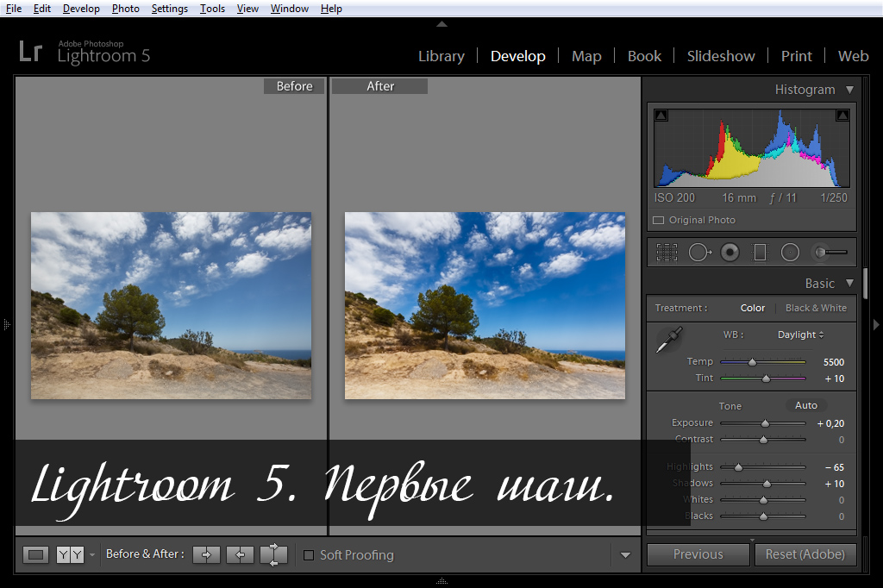Image resolution: width=883 pixels, height=588 pixels.
Task: Select the Graduated Filter tool
Action: (760, 252)
